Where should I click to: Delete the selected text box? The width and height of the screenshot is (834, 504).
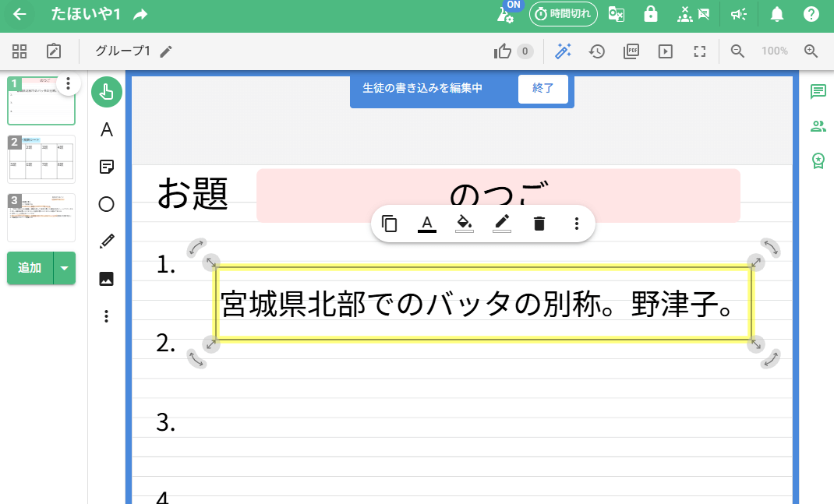539,224
